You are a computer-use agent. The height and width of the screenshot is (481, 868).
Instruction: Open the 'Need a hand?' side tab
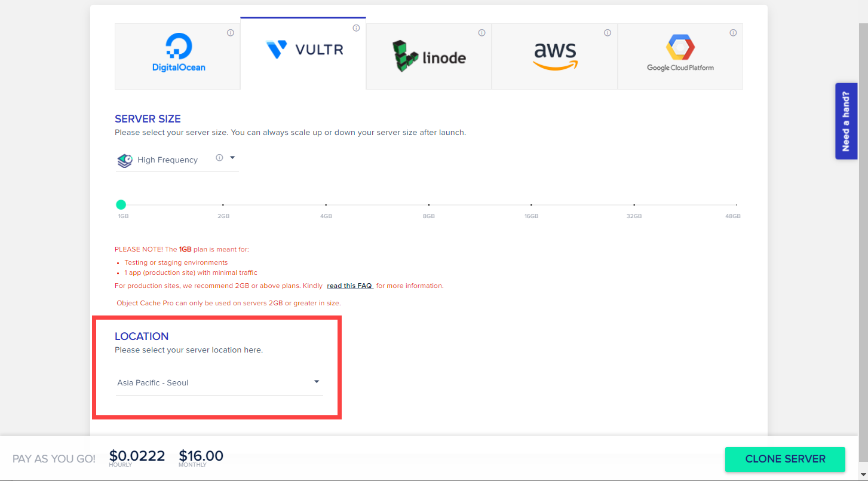[846, 121]
